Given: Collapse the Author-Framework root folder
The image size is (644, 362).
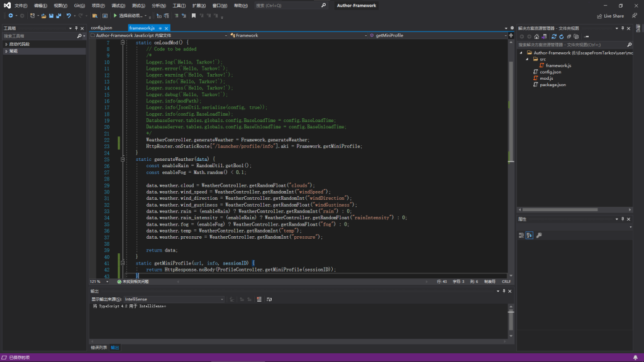Looking at the screenshot, I should [x=521, y=53].
